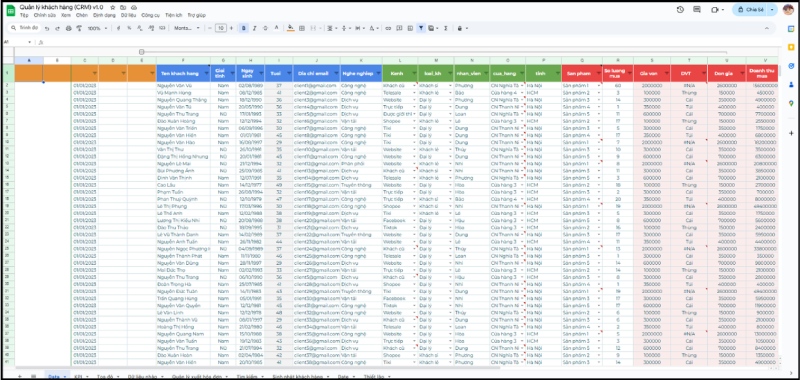
Task: Click the Chia sẻ share button
Action: pos(750,10)
